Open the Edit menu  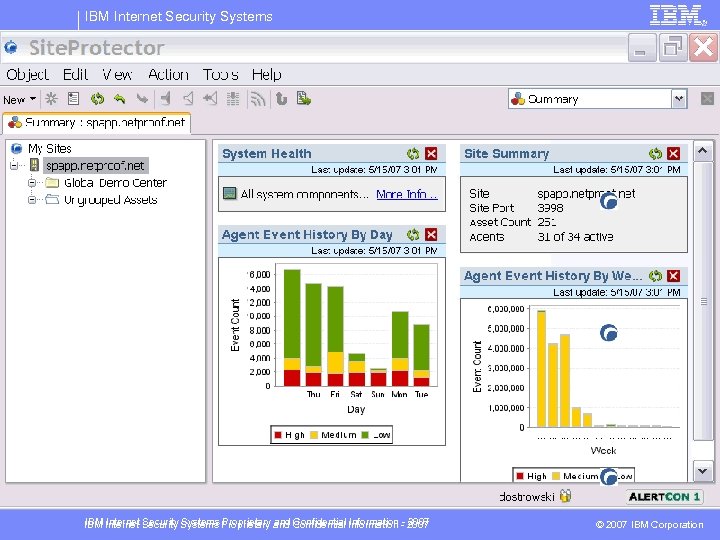click(75, 74)
